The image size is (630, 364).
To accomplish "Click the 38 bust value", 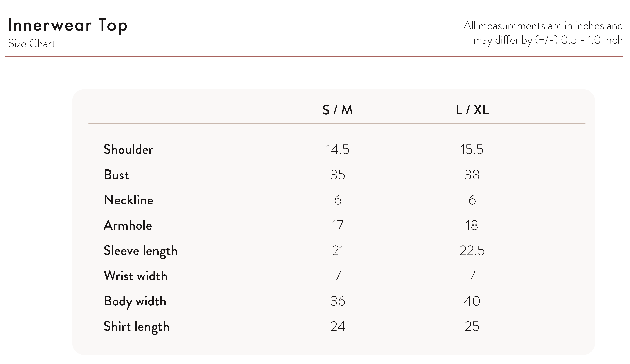I will [x=472, y=175].
